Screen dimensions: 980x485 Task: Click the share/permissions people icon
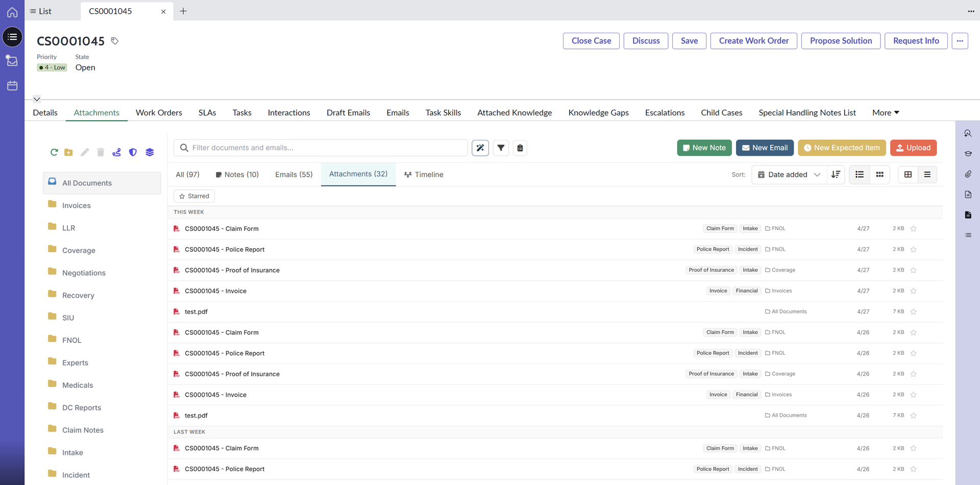coord(117,152)
